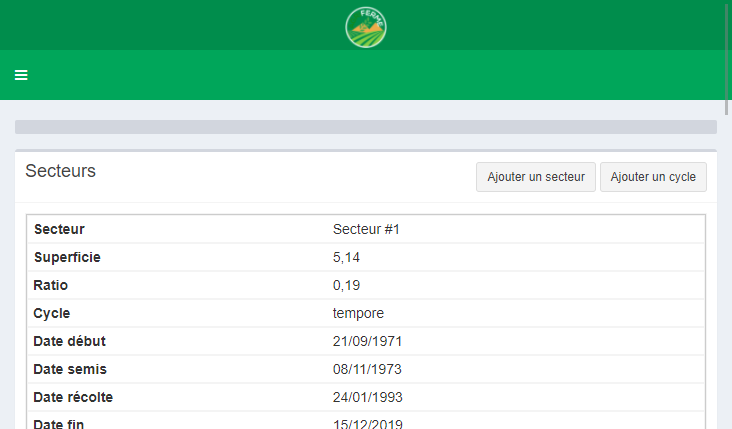
Task: Click the Ajouter un secteur button
Action: (535, 177)
